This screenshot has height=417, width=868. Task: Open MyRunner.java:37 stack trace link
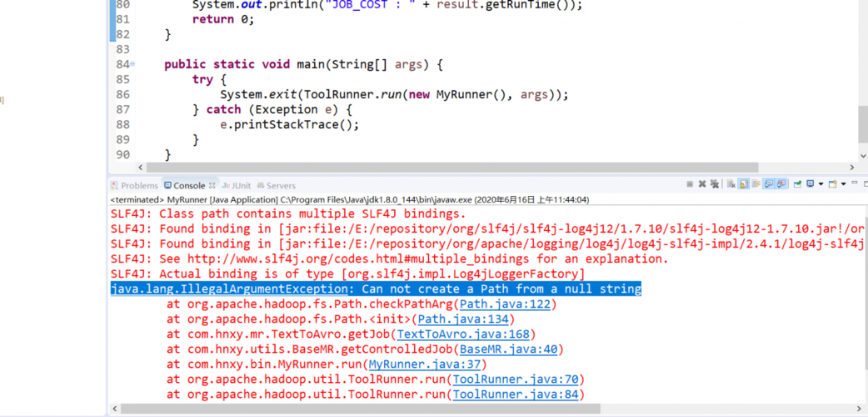point(425,364)
